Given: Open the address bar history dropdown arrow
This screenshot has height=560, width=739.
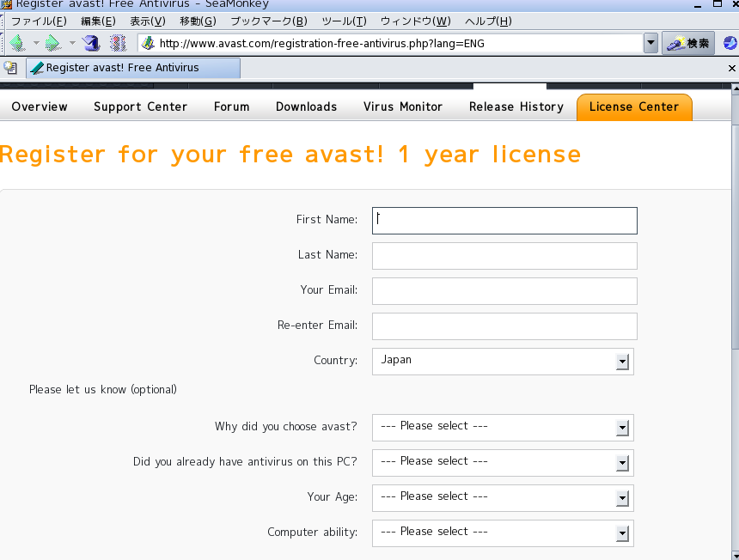Looking at the screenshot, I should coord(650,42).
